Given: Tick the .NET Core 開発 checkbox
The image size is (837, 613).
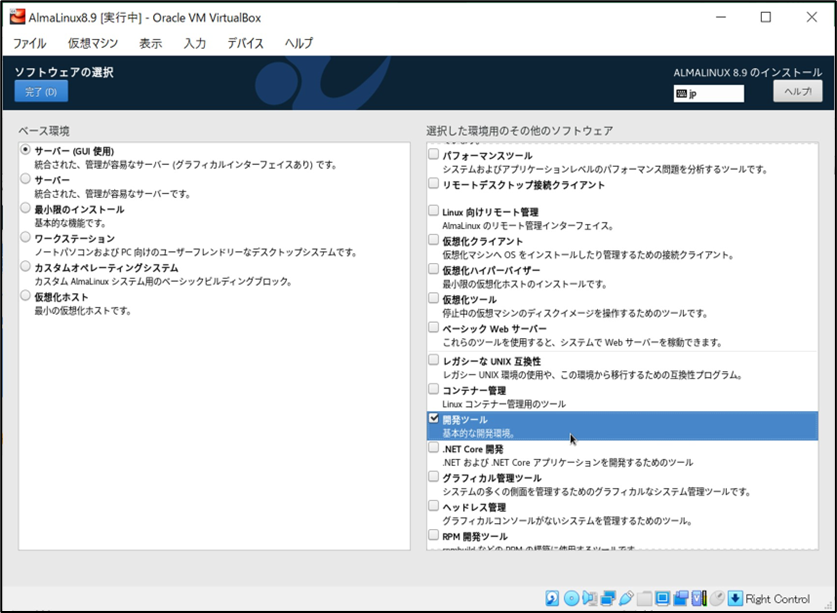Looking at the screenshot, I should [433, 447].
